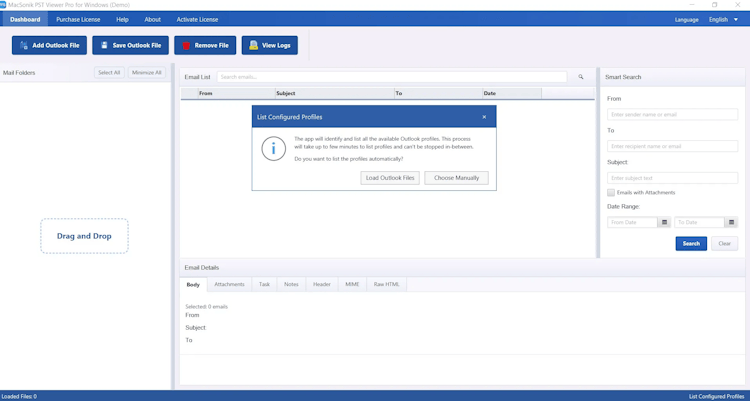Viewport: 750px width, 401px height.
Task: Focus the subject text field
Action: click(673, 178)
